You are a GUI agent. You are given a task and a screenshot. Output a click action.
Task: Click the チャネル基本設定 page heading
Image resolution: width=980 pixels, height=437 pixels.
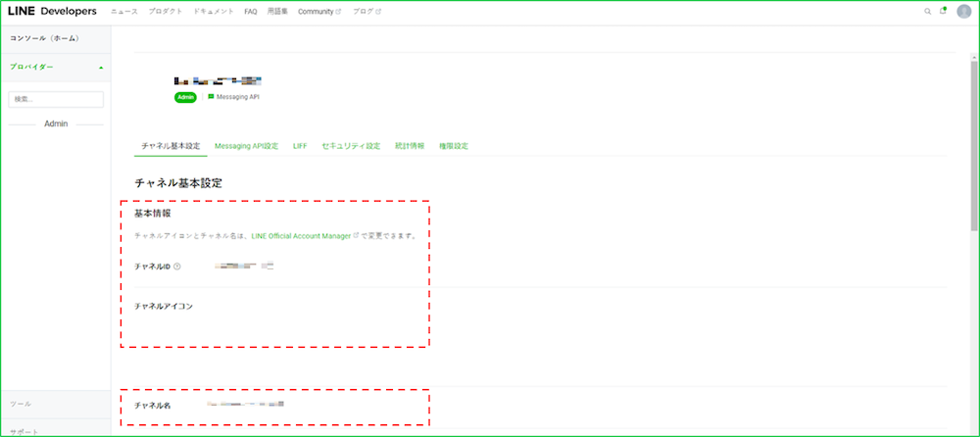[178, 184]
